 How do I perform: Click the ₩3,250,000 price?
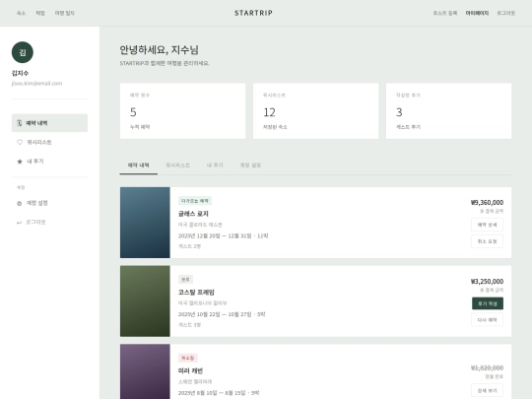coord(487,281)
